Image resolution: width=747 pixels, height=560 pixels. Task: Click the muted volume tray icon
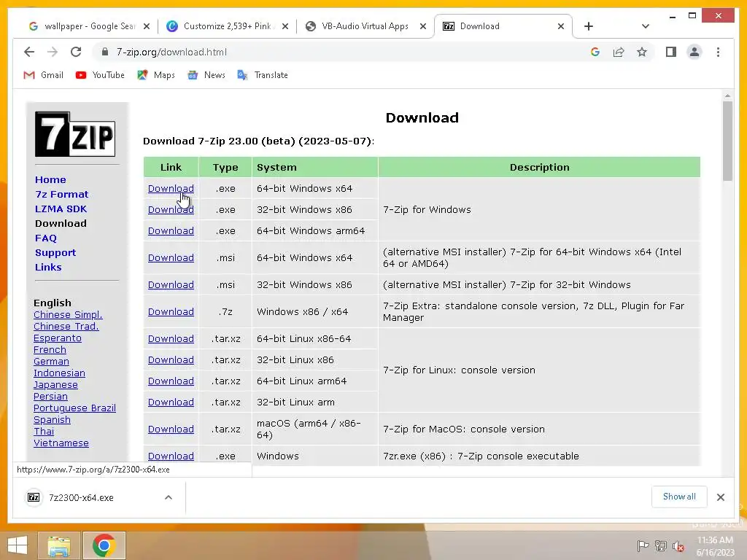click(678, 546)
